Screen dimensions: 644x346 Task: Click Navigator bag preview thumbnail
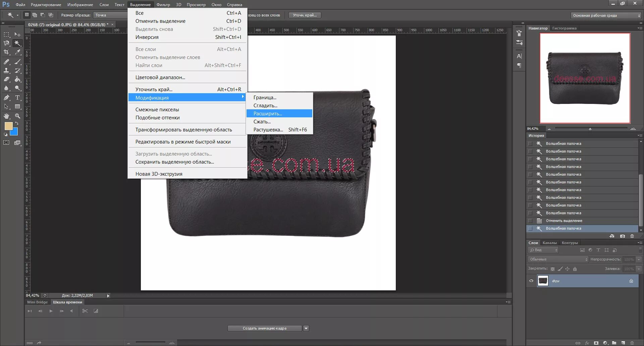click(x=585, y=78)
